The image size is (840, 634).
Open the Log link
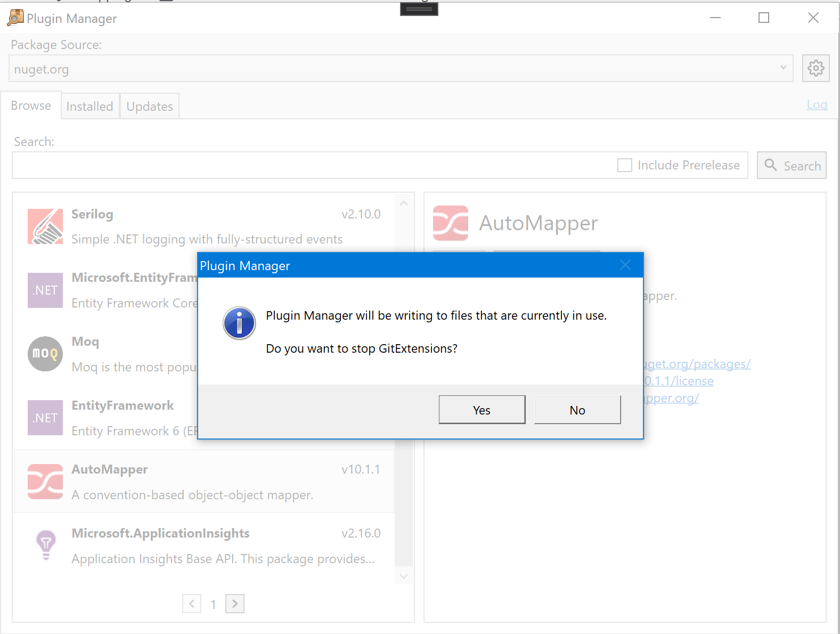(817, 104)
